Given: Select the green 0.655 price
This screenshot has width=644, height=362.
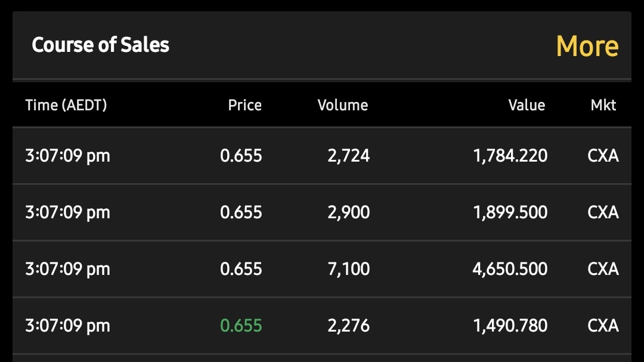Looking at the screenshot, I should (x=241, y=326).
